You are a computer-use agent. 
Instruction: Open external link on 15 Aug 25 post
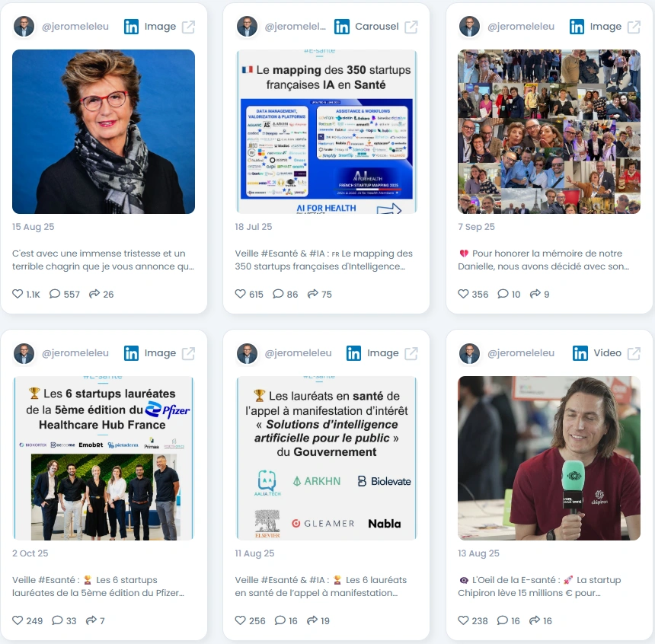pos(188,27)
